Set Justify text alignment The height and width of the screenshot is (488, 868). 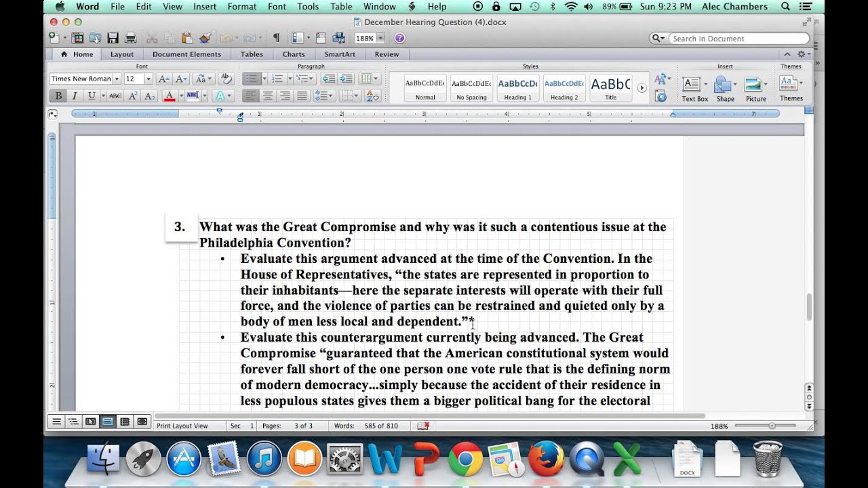tap(302, 96)
